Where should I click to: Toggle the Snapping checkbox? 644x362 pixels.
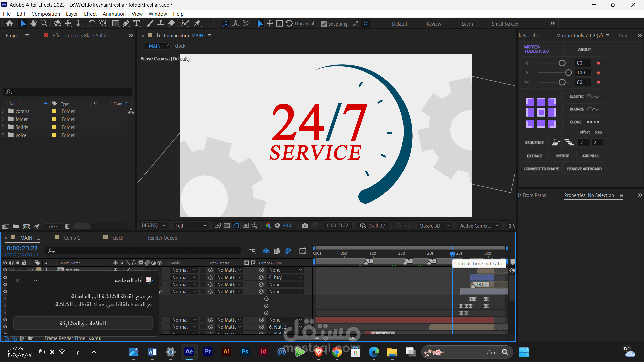(324, 24)
